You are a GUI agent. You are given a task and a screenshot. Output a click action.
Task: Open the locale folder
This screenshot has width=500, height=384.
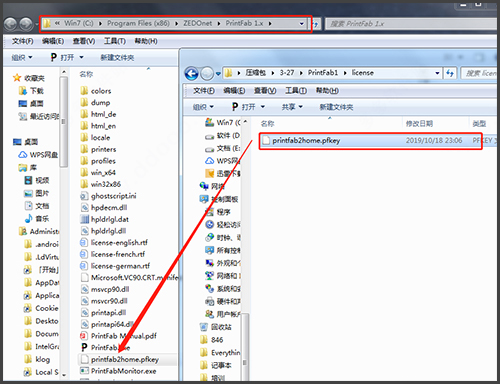click(x=95, y=138)
